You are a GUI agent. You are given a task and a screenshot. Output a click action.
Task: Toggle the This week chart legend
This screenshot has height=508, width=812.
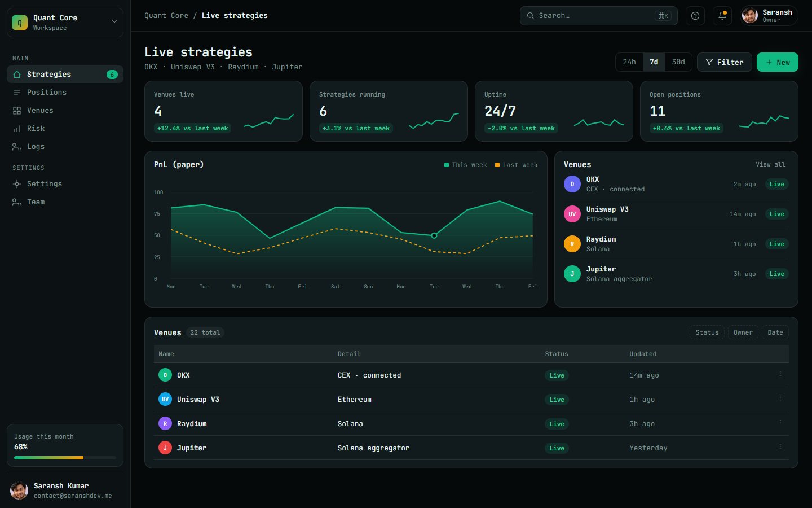click(x=466, y=165)
